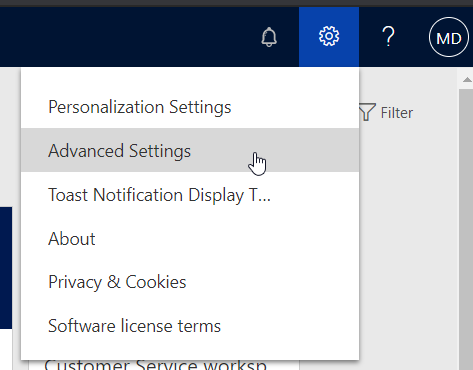Select About from settings menu
The height and width of the screenshot is (370, 473).
tap(190, 238)
